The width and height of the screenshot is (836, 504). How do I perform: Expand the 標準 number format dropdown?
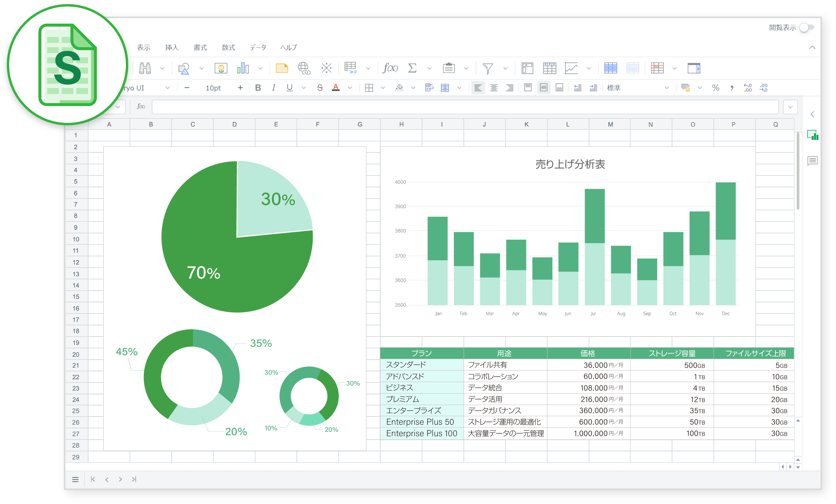(638, 88)
